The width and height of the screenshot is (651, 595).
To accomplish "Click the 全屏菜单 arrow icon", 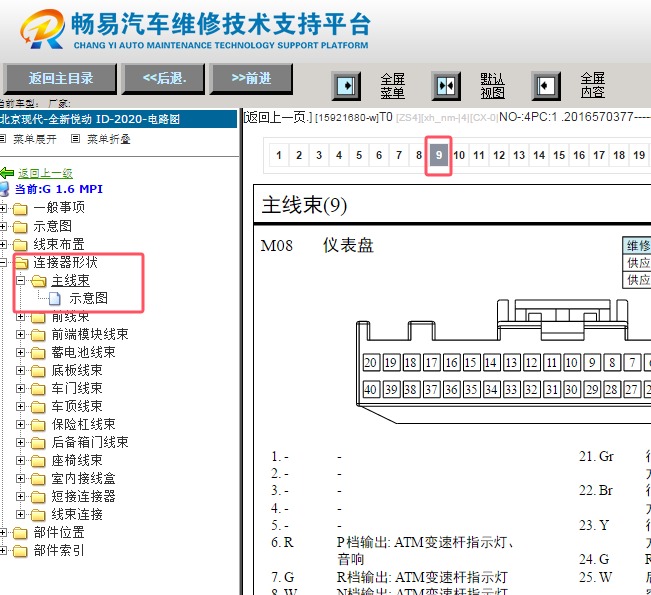I will pos(346,86).
